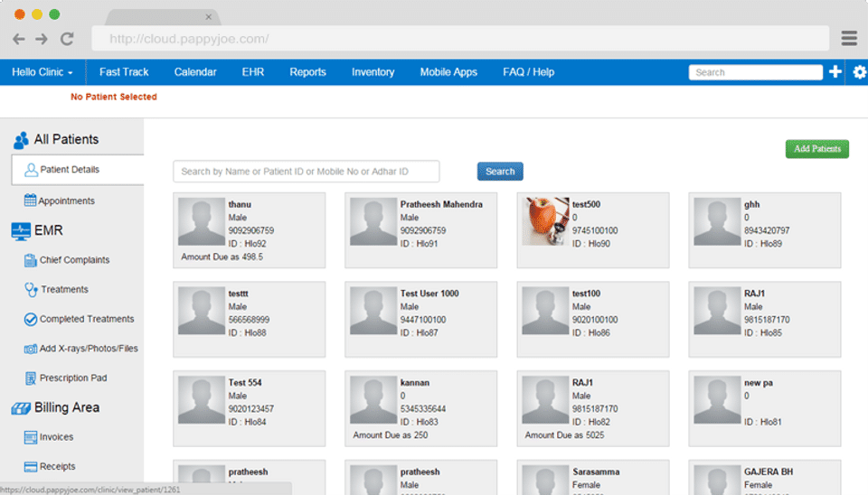Click 'Amount Due as 250' text

(391, 434)
